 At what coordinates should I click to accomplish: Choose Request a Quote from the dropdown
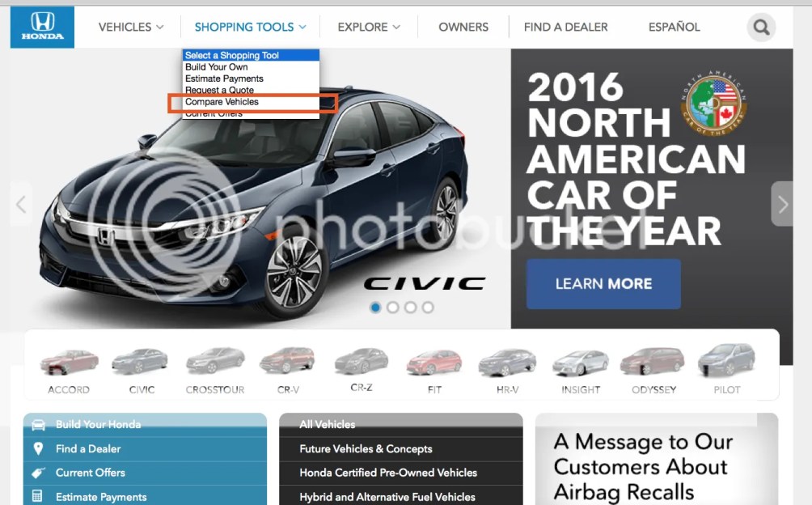coord(251,90)
